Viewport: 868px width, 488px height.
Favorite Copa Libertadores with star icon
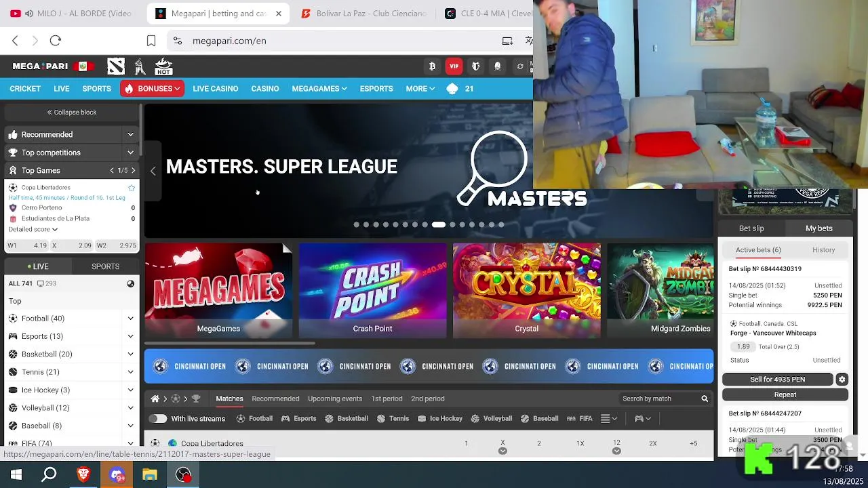tap(132, 188)
